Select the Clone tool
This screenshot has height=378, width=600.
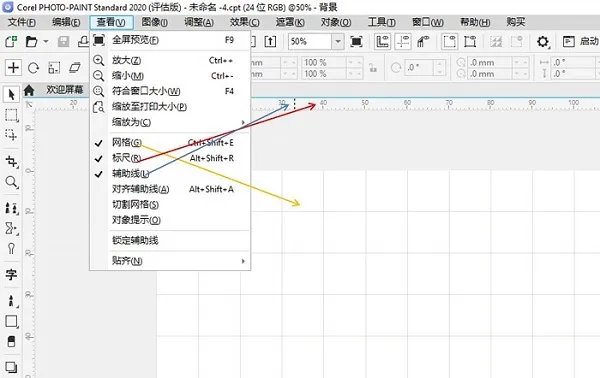pos(11,209)
